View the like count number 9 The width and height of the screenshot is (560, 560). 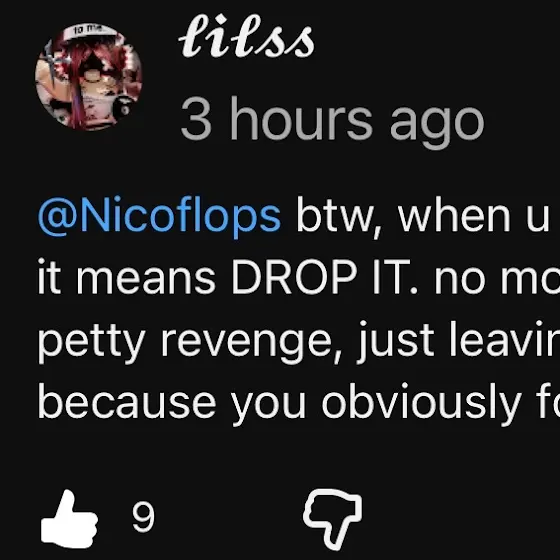pos(143,517)
